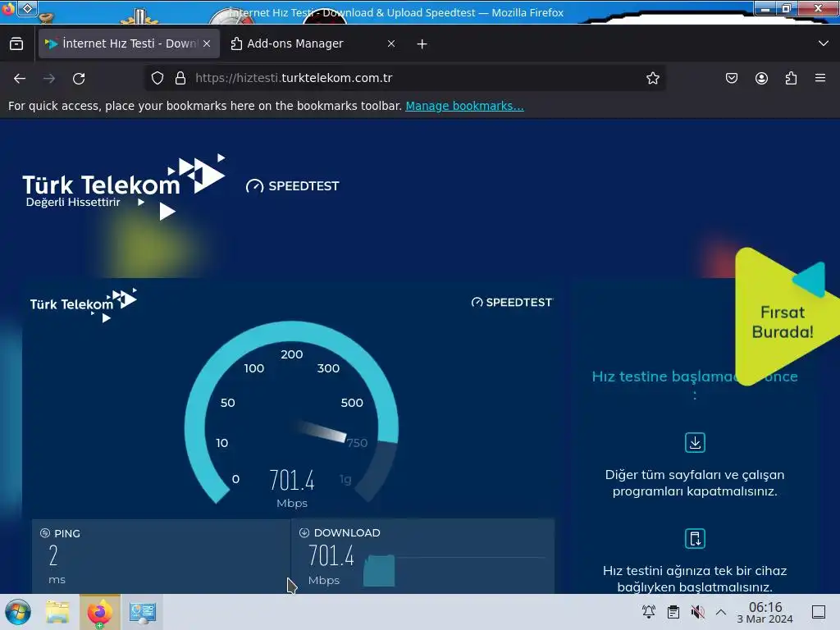
Task: Open the Firefox View tab list icon
Action: pos(16,43)
